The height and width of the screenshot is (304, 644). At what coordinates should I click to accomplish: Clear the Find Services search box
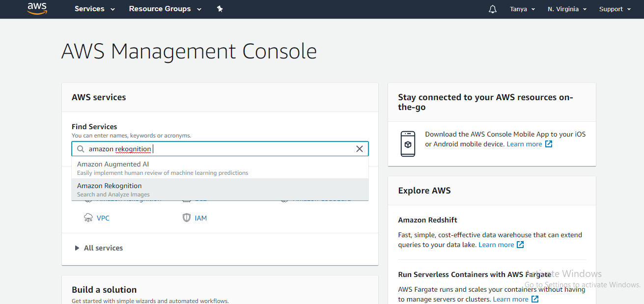coord(360,149)
